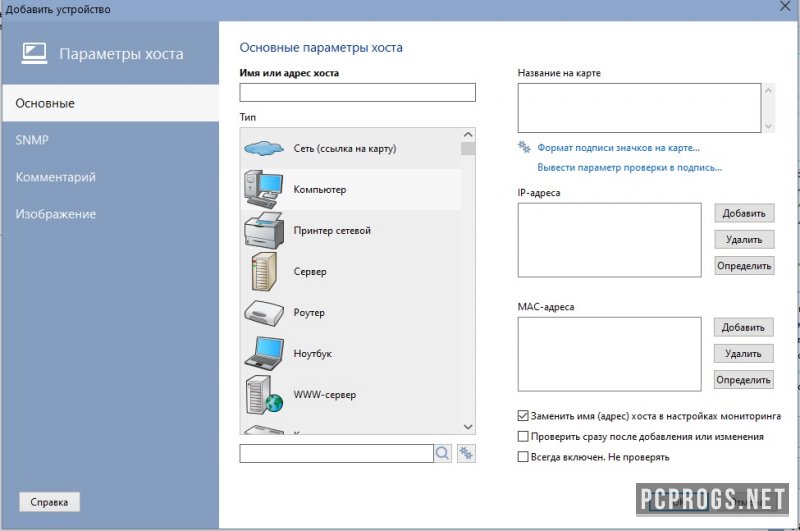
Task: Click Название на карте scroll up arrow
Action: (768, 90)
